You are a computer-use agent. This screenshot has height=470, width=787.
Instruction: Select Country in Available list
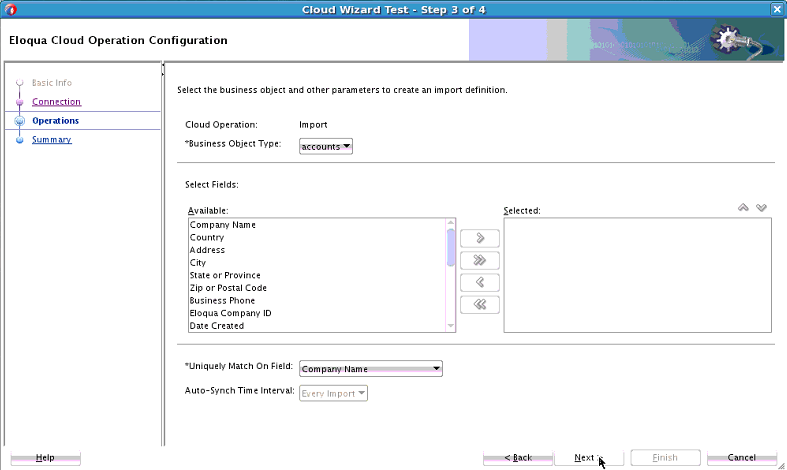[x=317, y=238]
